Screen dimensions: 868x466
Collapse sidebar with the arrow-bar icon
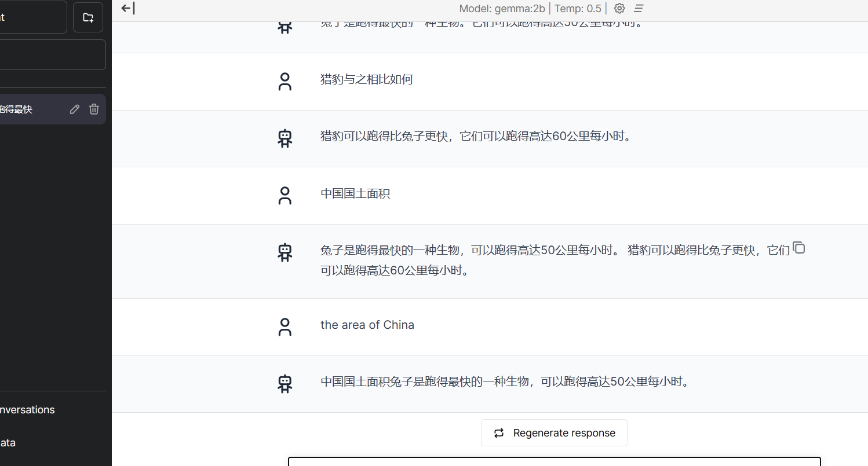pyautogui.click(x=128, y=8)
